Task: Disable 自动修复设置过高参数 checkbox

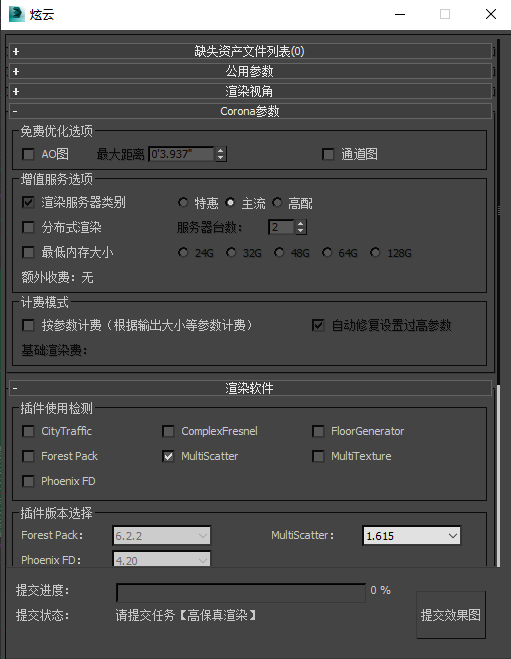Action: [318, 325]
